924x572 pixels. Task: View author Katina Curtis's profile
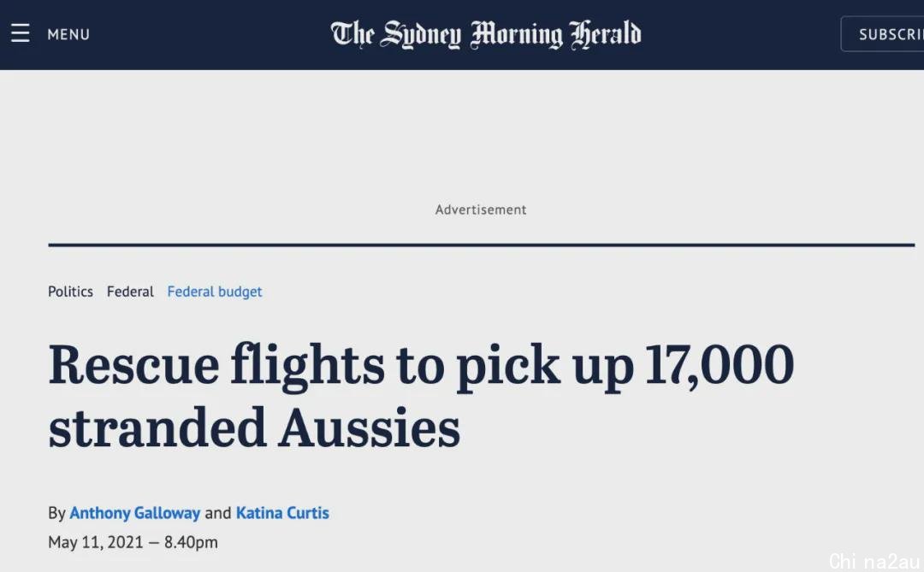[282, 513]
